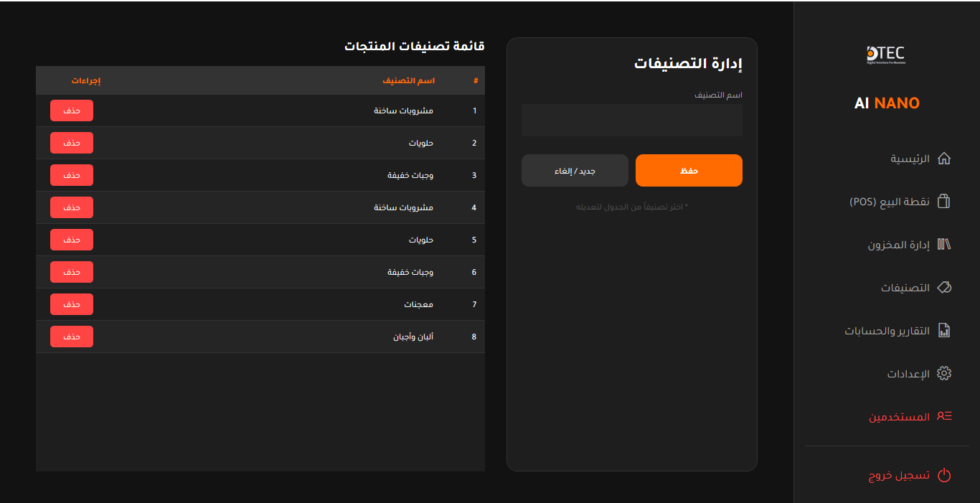The image size is (980, 503).
Task: Delete the ألبان وأجبان category
Action: [x=71, y=337]
